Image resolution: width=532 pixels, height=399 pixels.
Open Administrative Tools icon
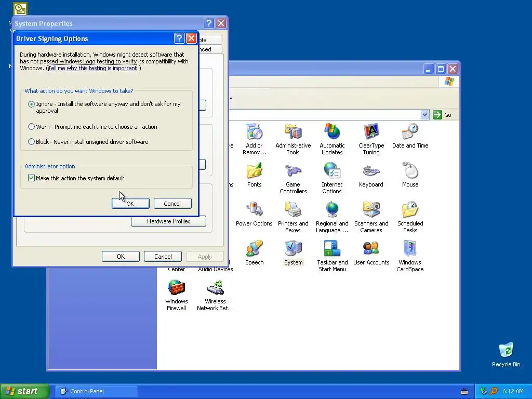(x=293, y=131)
